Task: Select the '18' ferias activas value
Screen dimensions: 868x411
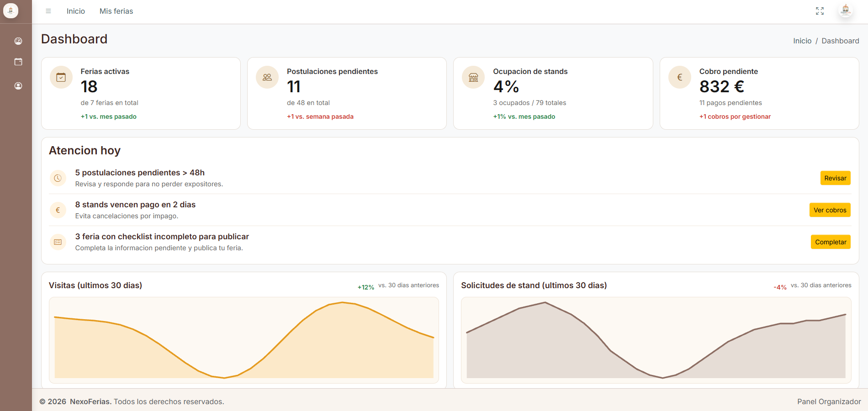Action: 89,86
